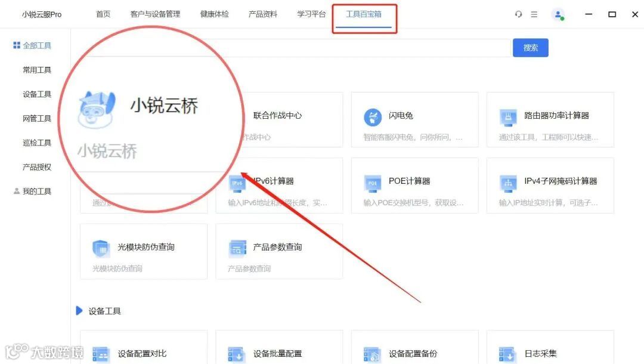Screen dimensions: 644x364
Task: Open 巡检工具 category in sidebar
Action: (x=37, y=143)
